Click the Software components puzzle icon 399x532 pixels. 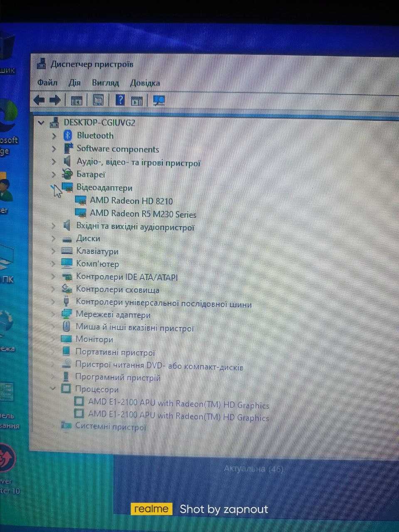click(x=68, y=149)
